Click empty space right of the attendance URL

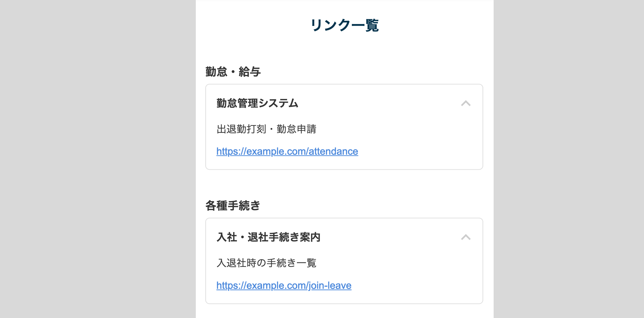[419, 151]
